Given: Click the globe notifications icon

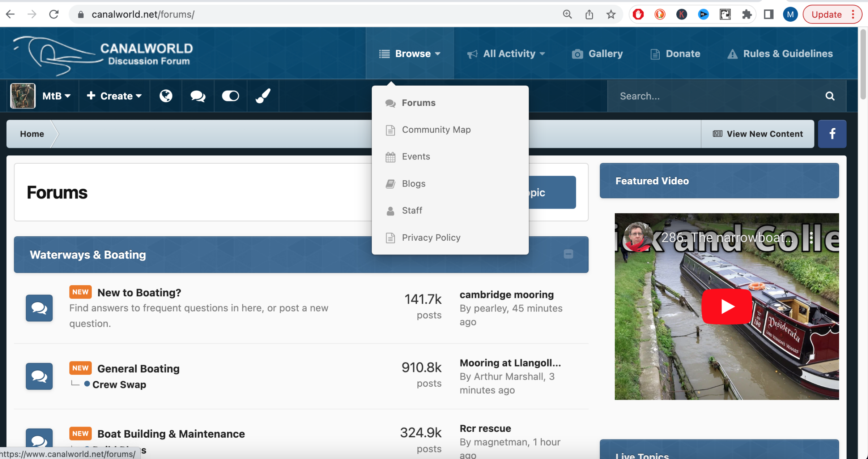Looking at the screenshot, I should pyautogui.click(x=166, y=96).
